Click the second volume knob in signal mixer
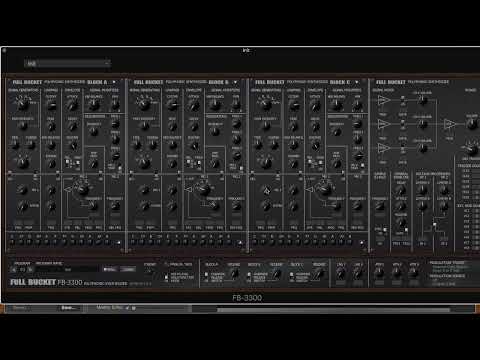 click(x=422, y=124)
